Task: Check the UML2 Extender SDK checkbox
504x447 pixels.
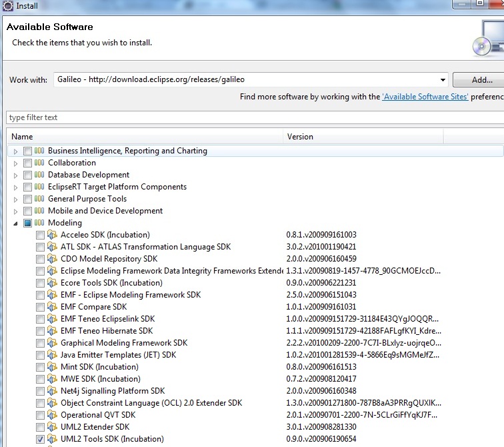Action: pyautogui.click(x=40, y=428)
